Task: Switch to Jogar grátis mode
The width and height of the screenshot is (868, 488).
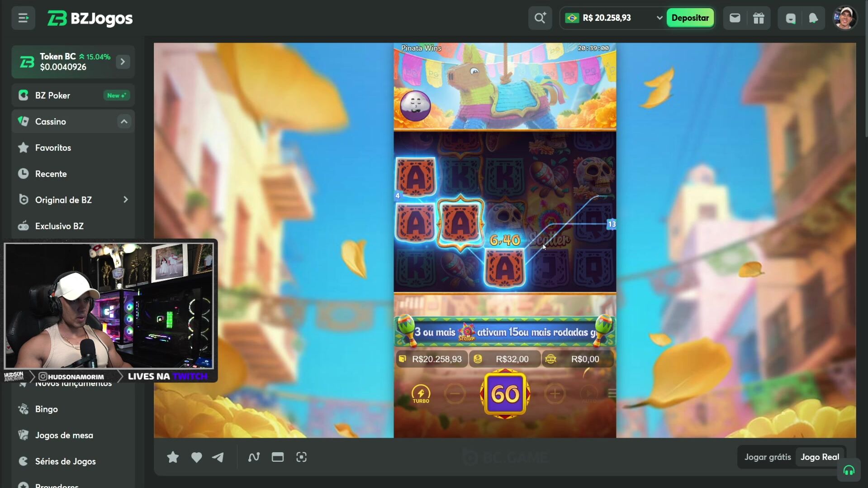Action: [x=768, y=457]
